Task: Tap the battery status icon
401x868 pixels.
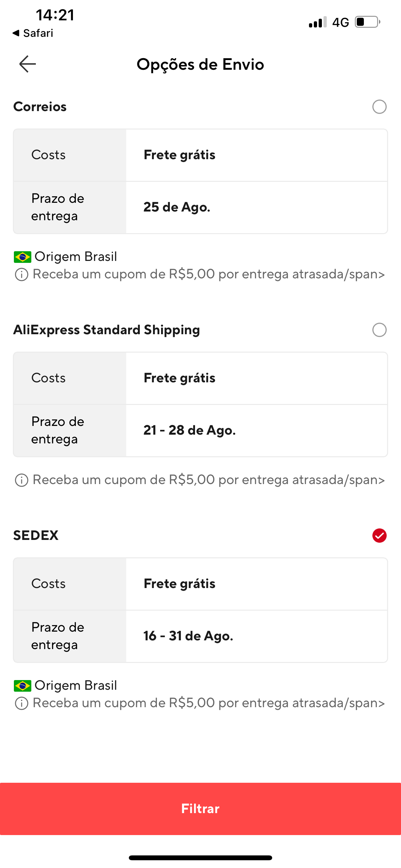Action: [x=367, y=22]
